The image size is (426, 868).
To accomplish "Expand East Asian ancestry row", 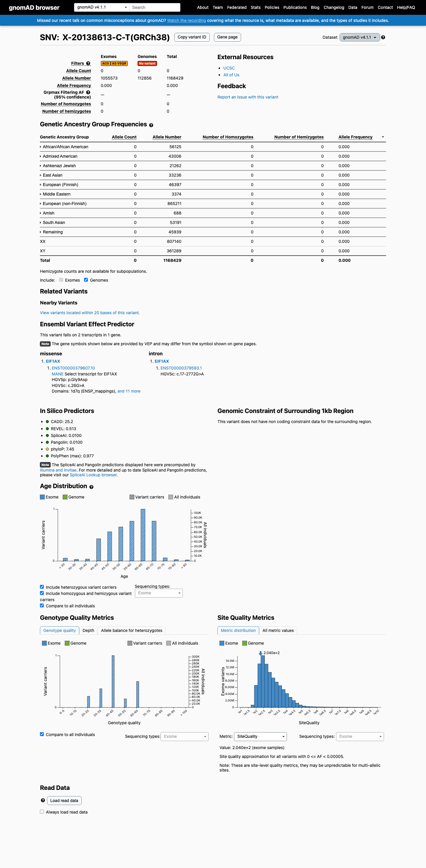I will point(51,175).
